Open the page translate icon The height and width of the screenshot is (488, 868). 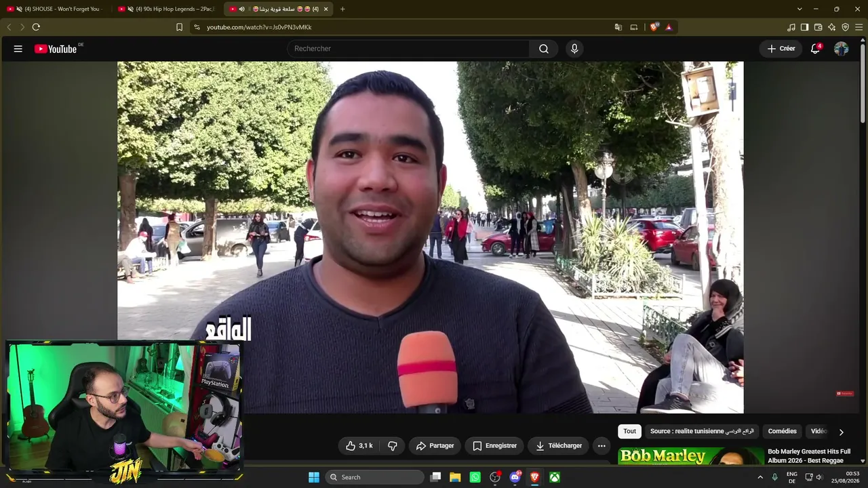pyautogui.click(x=618, y=27)
